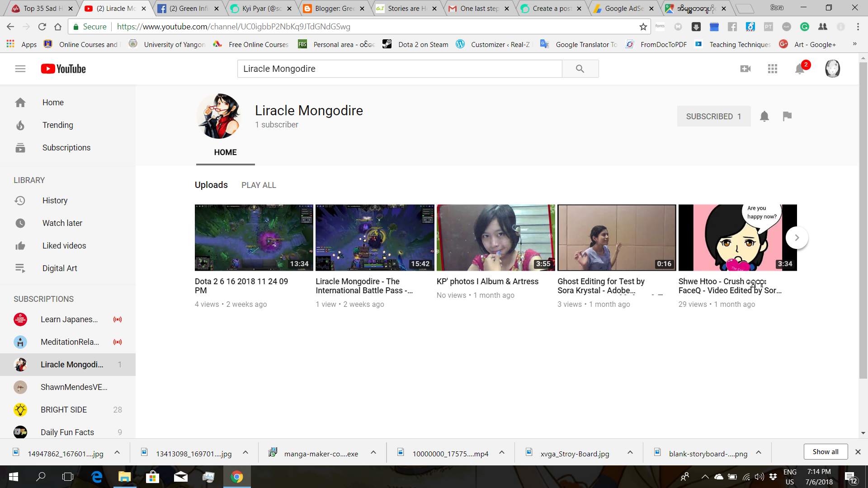The width and height of the screenshot is (868, 488).
Task: Open the YouTube hamburger guide menu
Action: click(x=20, y=69)
